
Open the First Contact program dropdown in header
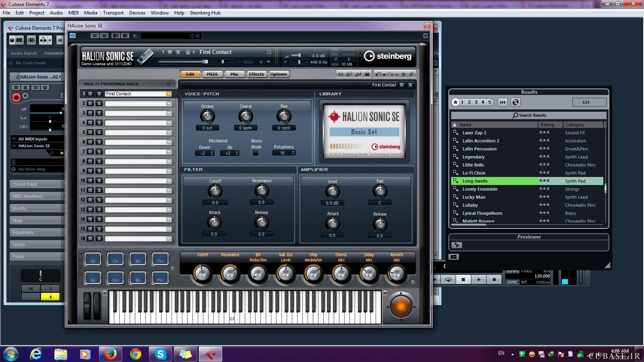[269, 52]
